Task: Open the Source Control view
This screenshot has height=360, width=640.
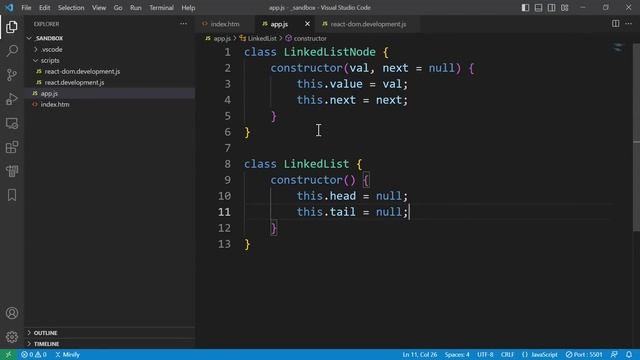Action: (x=12, y=75)
